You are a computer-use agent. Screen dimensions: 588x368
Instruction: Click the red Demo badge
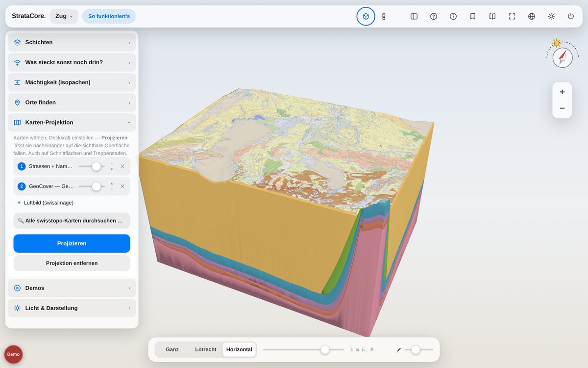tap(14, 354)
